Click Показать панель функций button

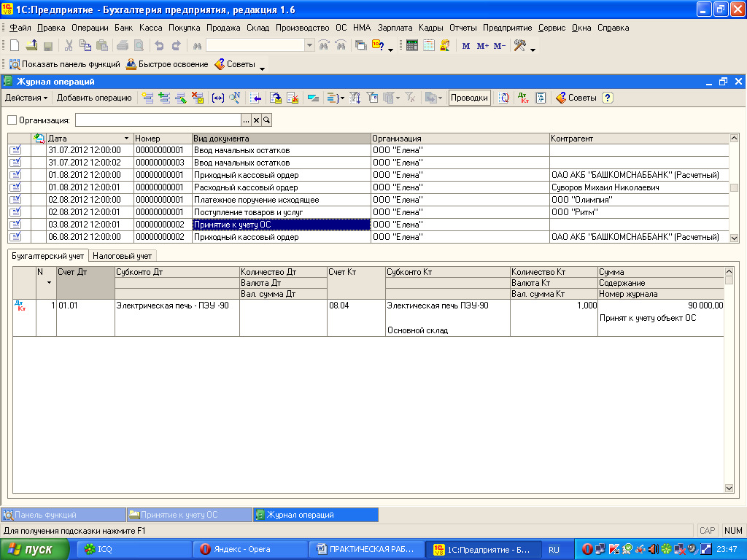pos(65,64)
